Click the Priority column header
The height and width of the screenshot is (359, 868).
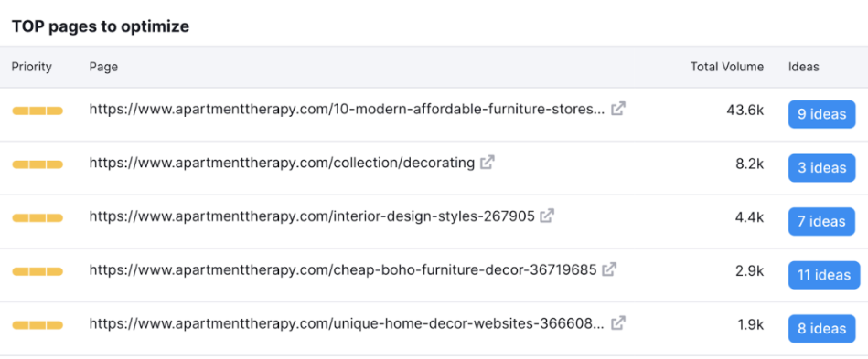click(31, 67)
